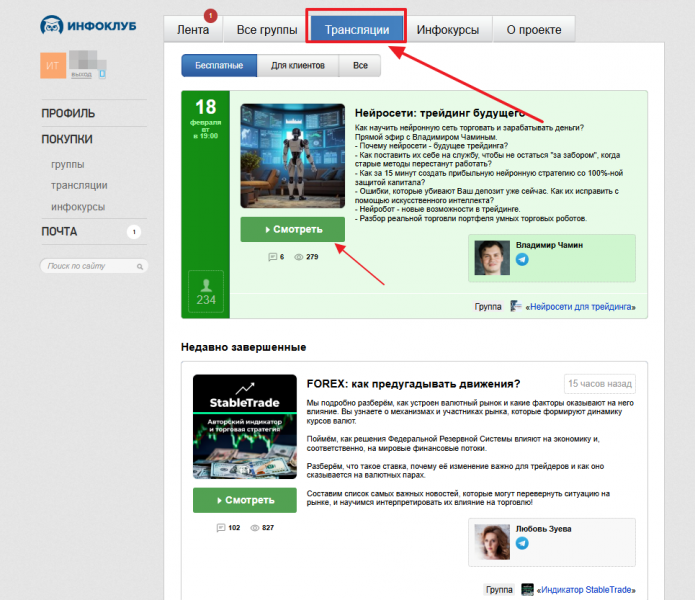Click Смотреть for FOREX broadcast
695x600 pixels.
click(245, 500)
